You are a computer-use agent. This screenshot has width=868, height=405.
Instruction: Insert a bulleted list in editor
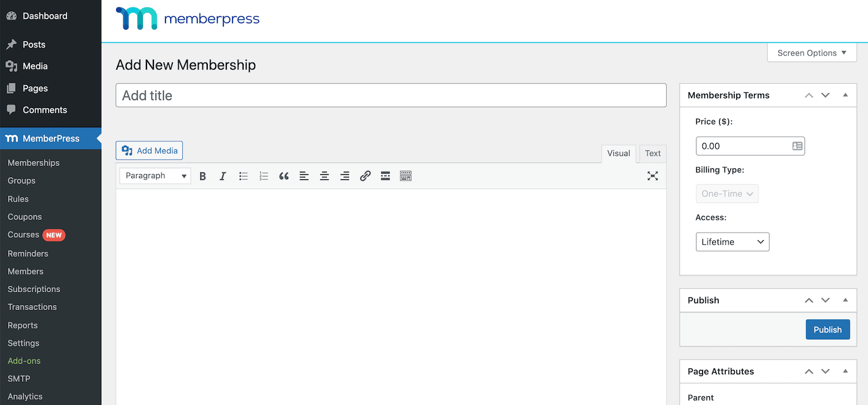pos(244,176)
